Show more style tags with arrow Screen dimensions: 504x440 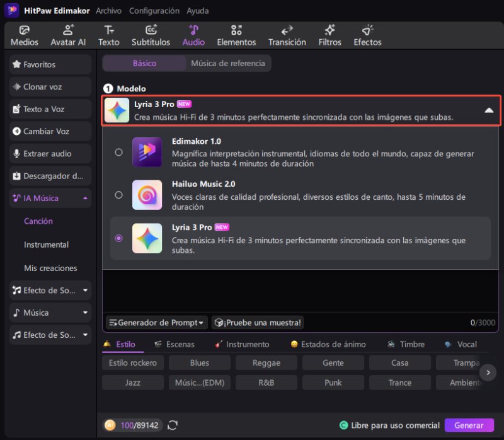coord(488,373)
